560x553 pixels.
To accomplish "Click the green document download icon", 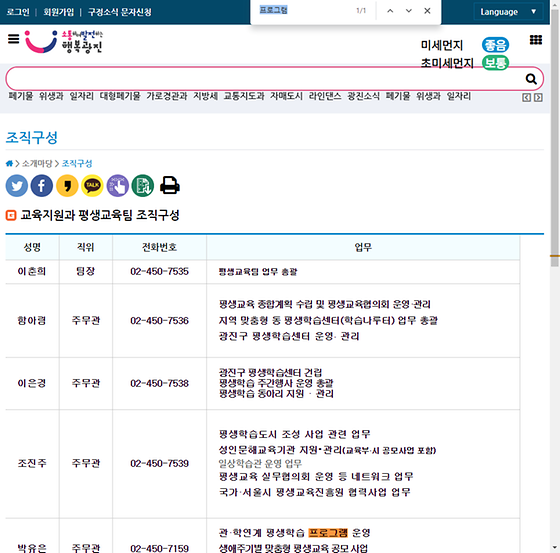I will tap(143, 186).
